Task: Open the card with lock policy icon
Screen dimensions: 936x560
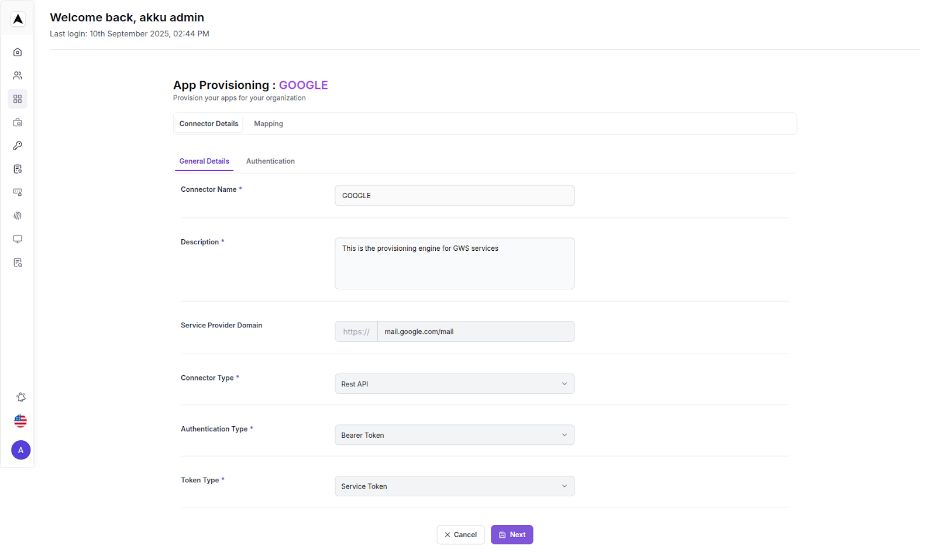Action: (x=18, y=192)
